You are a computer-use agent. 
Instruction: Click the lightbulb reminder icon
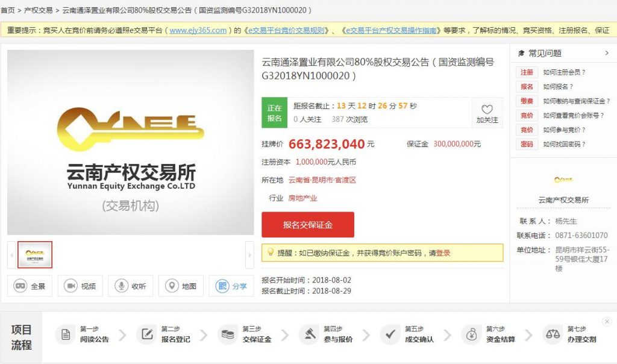point(271,252)
